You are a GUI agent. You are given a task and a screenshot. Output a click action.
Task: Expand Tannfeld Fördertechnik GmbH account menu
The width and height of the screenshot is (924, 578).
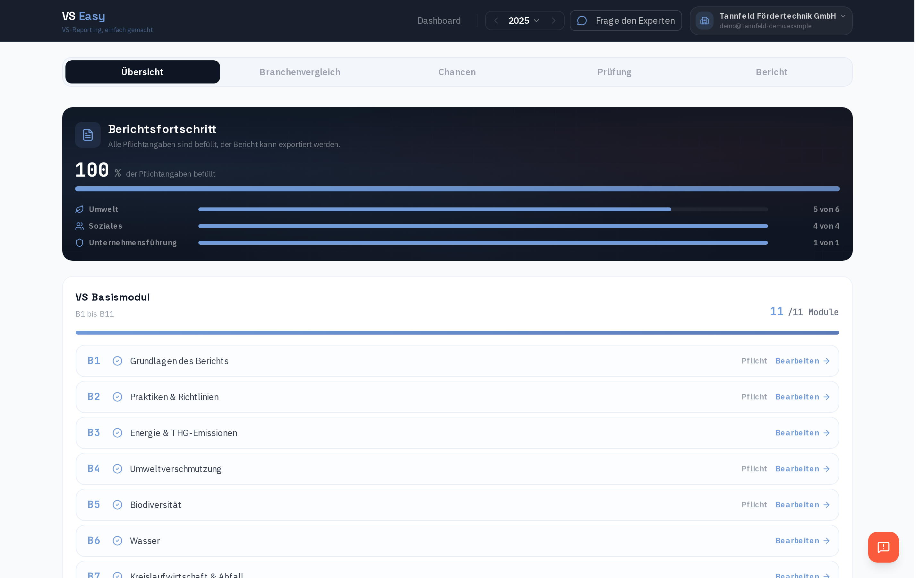point(771,21)
